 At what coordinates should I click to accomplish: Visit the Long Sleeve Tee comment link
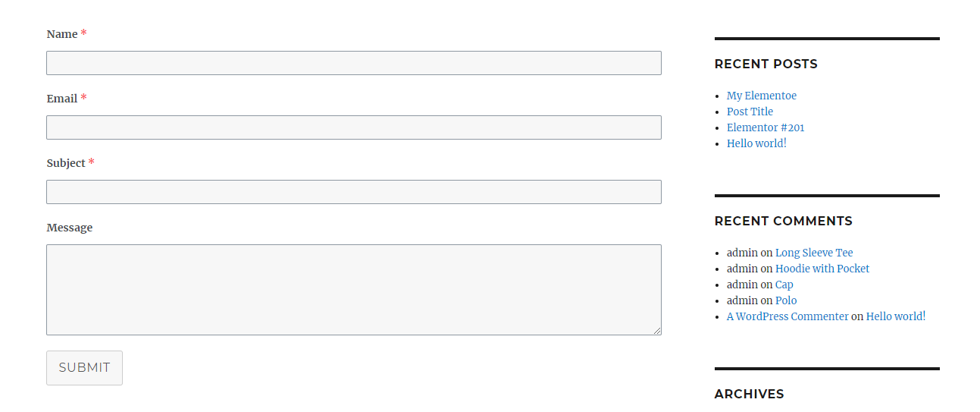click(x=814, y=253)
